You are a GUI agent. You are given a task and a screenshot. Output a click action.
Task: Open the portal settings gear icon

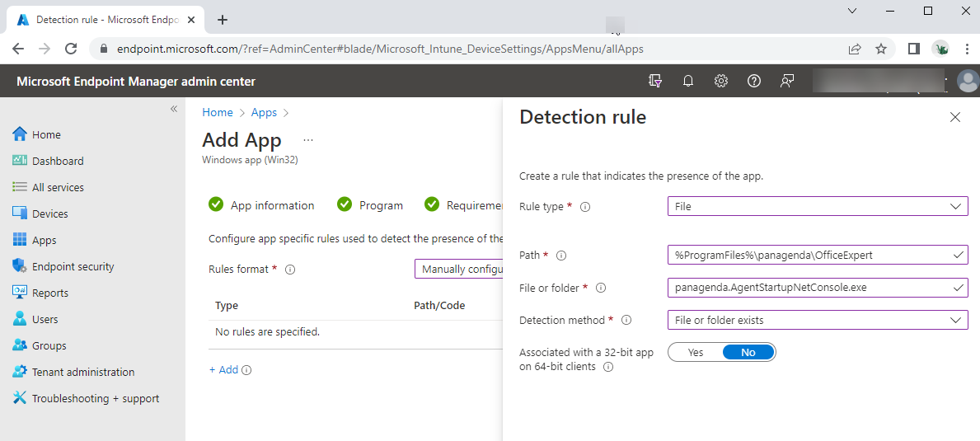tap(721, 81)
